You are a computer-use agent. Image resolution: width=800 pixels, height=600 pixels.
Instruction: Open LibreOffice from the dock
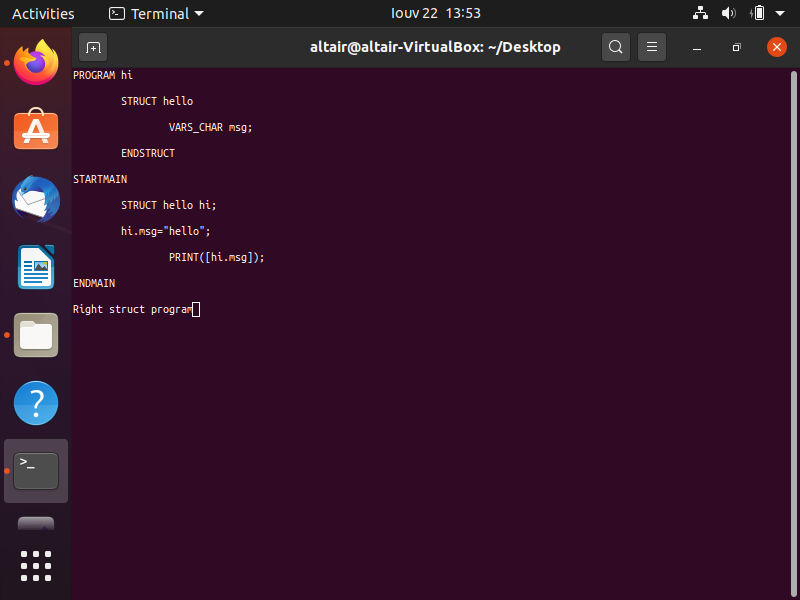tap(35, 267)
